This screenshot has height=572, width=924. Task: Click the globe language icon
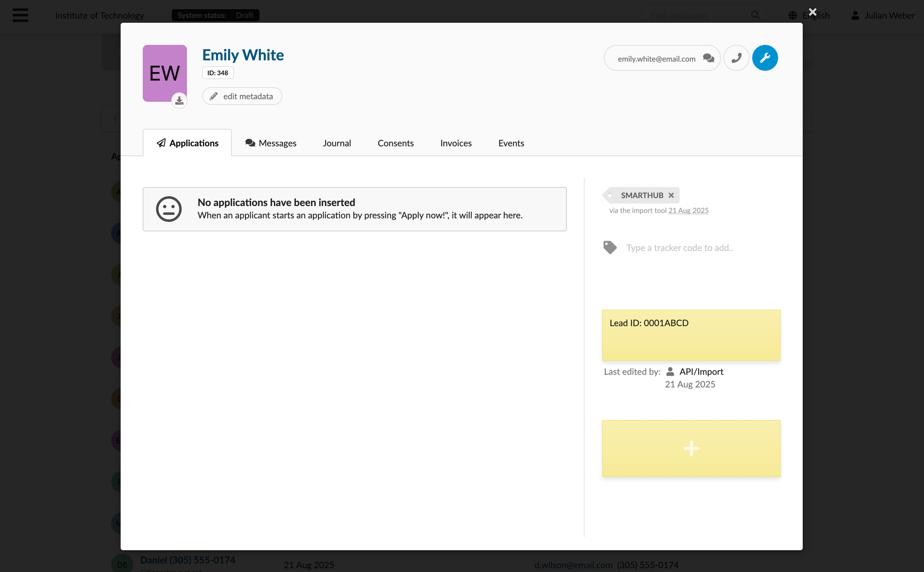793,15
